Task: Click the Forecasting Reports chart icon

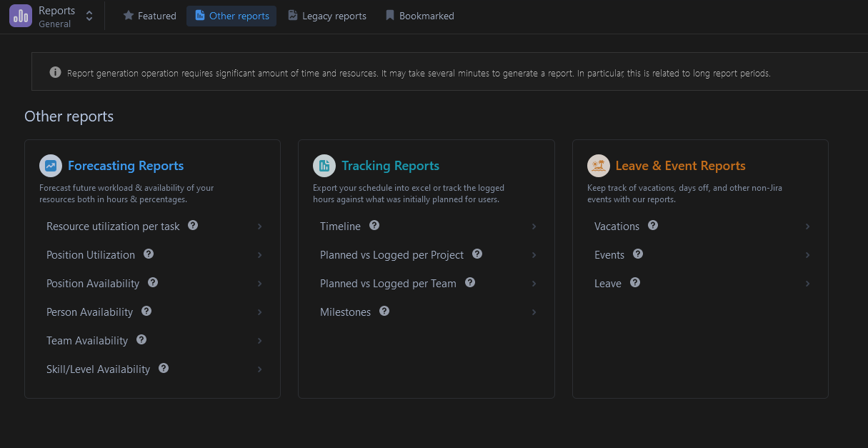Action: pyautogui.click(x=51, y=166)
